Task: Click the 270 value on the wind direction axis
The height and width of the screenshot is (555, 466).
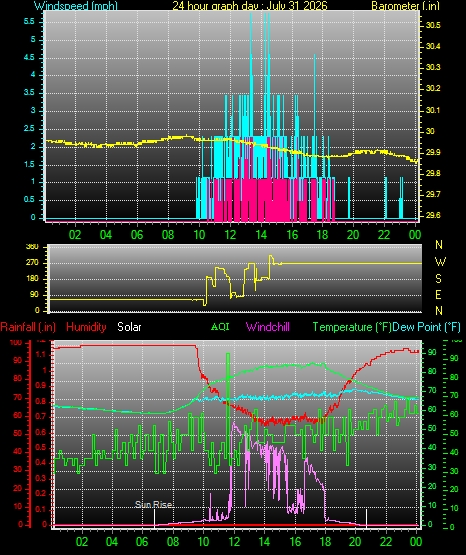Action: pyautogui.click(x=32, y=263)
